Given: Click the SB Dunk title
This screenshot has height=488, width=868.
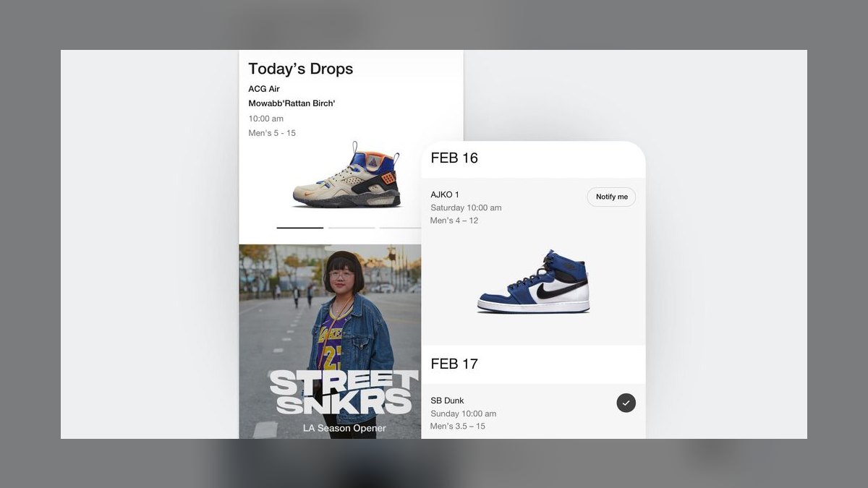Looking at the screenshot, I should pyautogui.click(x=447, y=401).
